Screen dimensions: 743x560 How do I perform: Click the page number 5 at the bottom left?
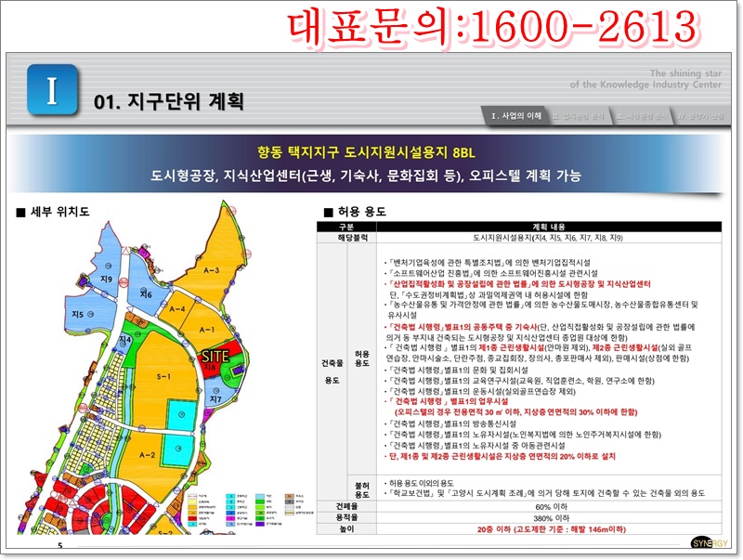[60, 545]
